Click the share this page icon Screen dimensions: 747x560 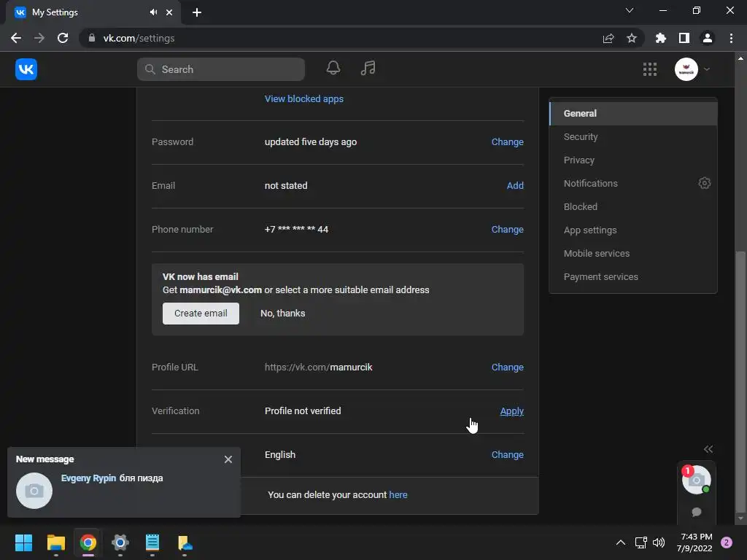click(x=608, y=38)
